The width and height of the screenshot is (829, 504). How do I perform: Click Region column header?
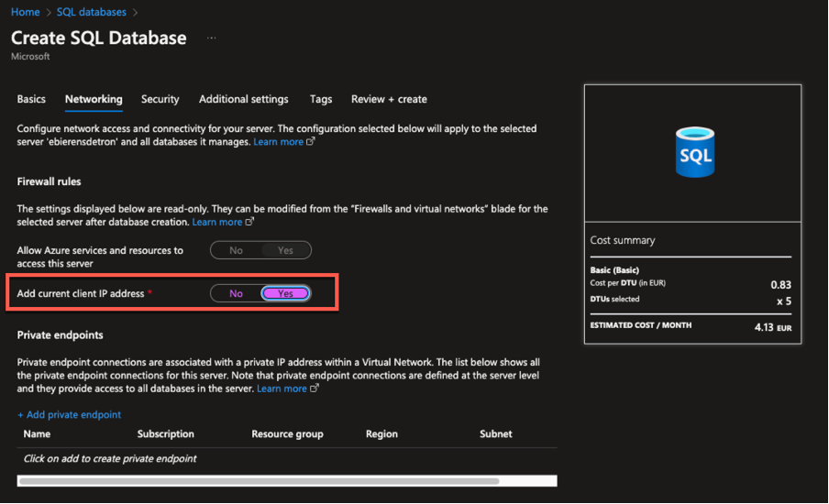coord(381,433)
